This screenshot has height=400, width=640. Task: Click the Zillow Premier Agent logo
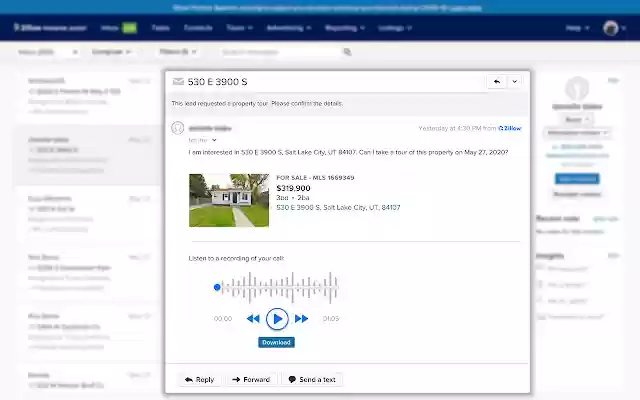pos(50,28)
